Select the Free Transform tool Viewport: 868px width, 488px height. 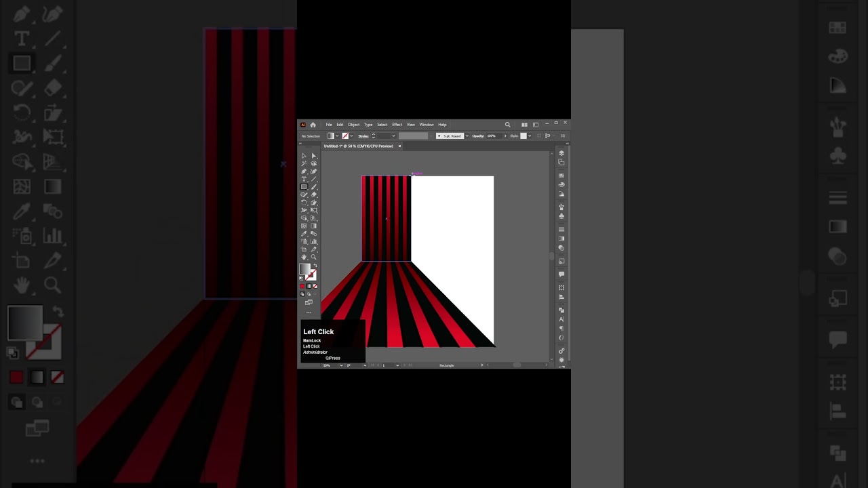coord(314,210)
